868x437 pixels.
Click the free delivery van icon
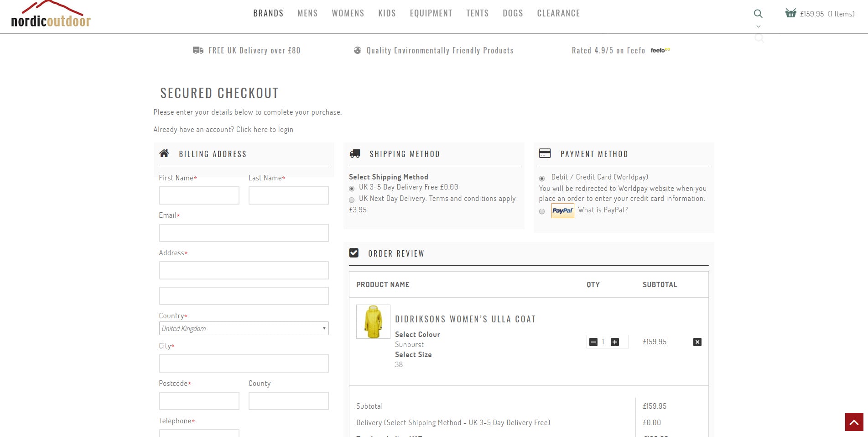[198, 50]
